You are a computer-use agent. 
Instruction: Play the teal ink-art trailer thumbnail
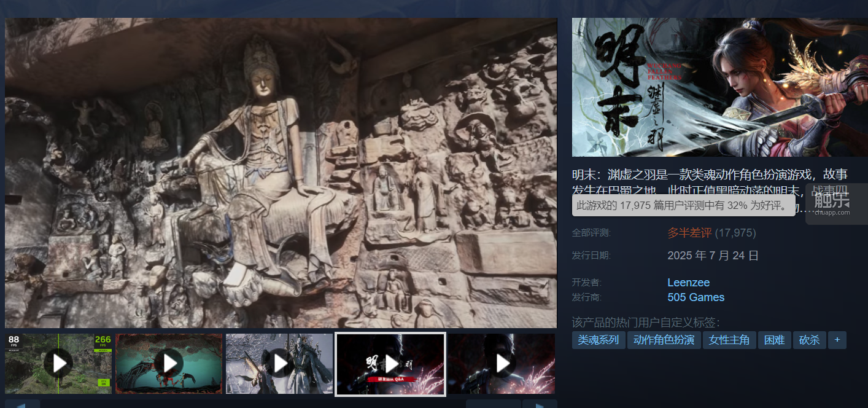(169, 364)
